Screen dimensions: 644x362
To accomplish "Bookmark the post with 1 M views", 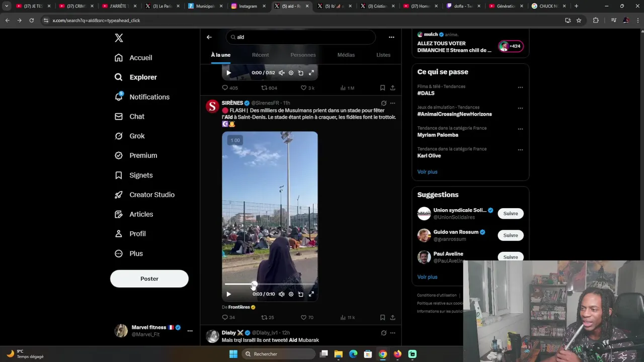I will 382,88.
